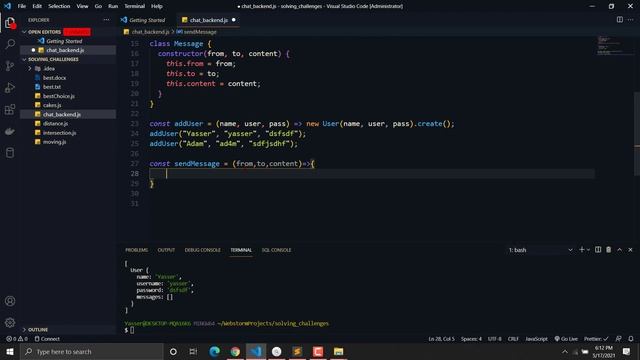This screenshot has height=360, width=640.
Task: Close the terminal panel
Action: [630, 250]
